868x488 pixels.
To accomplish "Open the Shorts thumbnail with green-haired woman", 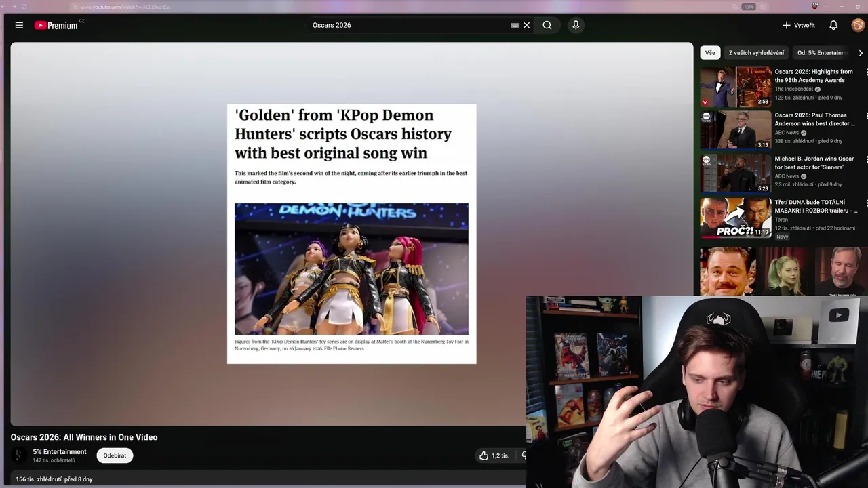I will pyautogui.click(x=784, y=271).
